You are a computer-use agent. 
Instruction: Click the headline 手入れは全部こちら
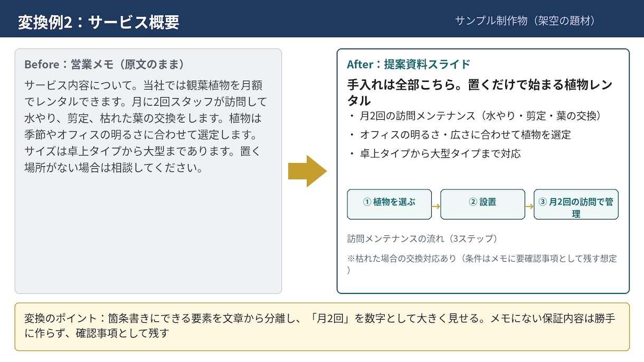480,92
